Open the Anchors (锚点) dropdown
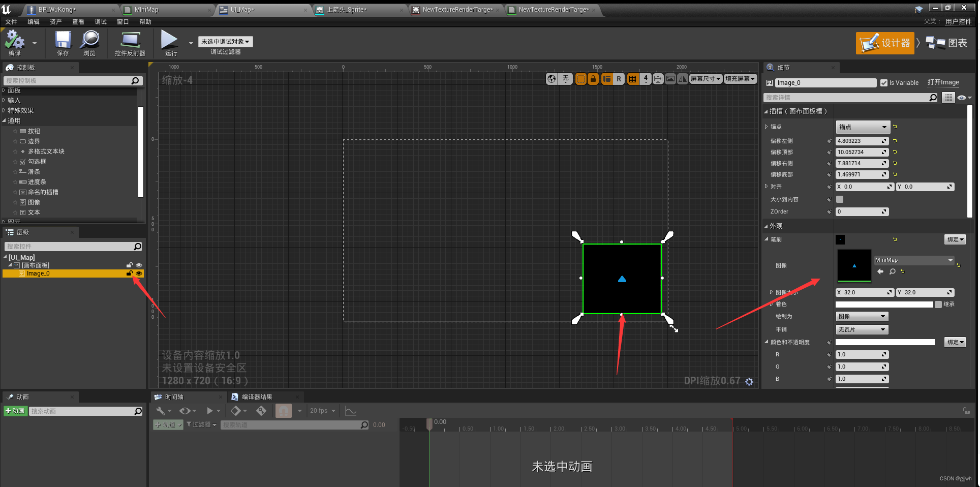The height and width of the screenshot is (487, 980). pos(863,127)
